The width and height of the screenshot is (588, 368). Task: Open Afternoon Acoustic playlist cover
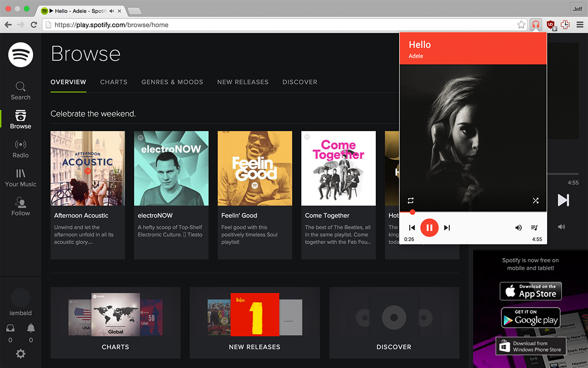coord(88,168)
